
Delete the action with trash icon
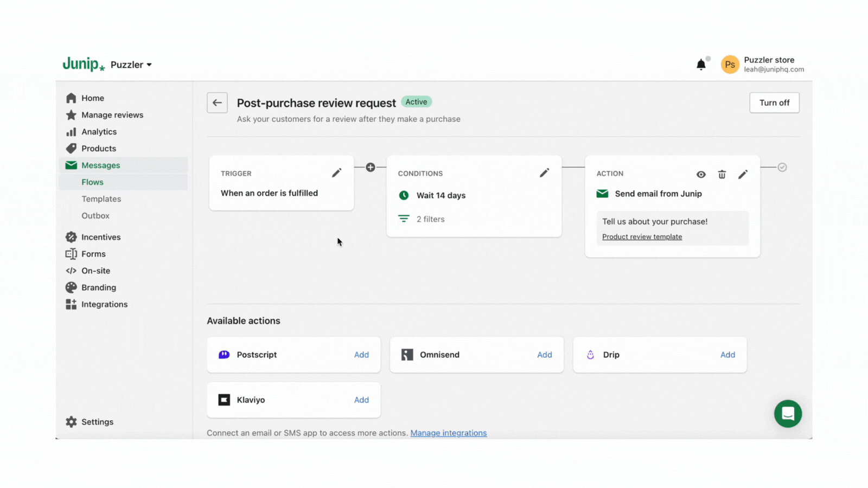tap(722, 175)
